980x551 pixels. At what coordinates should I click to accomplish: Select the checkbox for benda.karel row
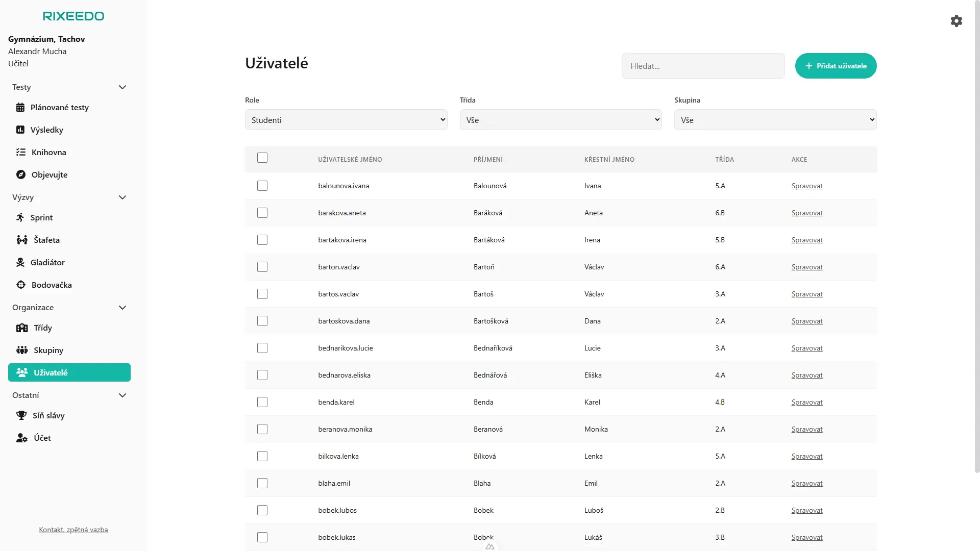point(262,403)
